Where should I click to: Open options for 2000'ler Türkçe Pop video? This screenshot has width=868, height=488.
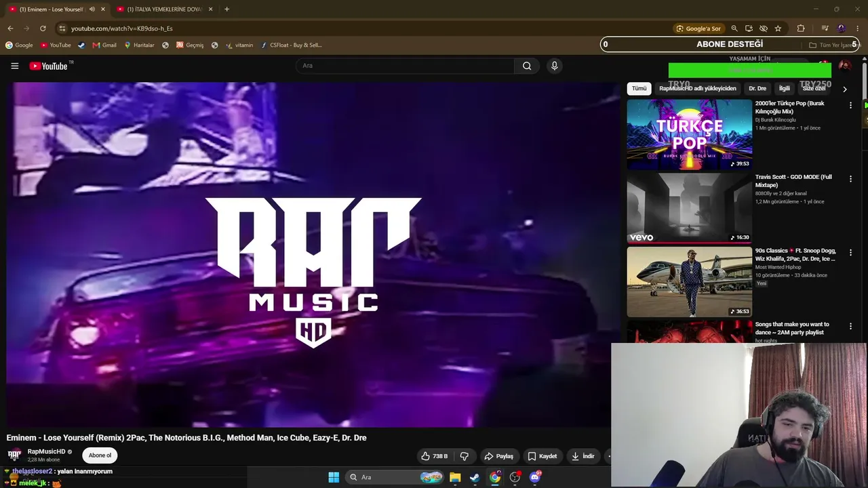click(x=850, y=105)
